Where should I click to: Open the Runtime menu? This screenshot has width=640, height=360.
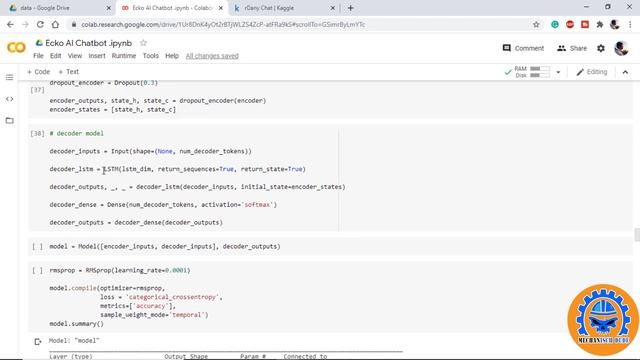(124, 56)
